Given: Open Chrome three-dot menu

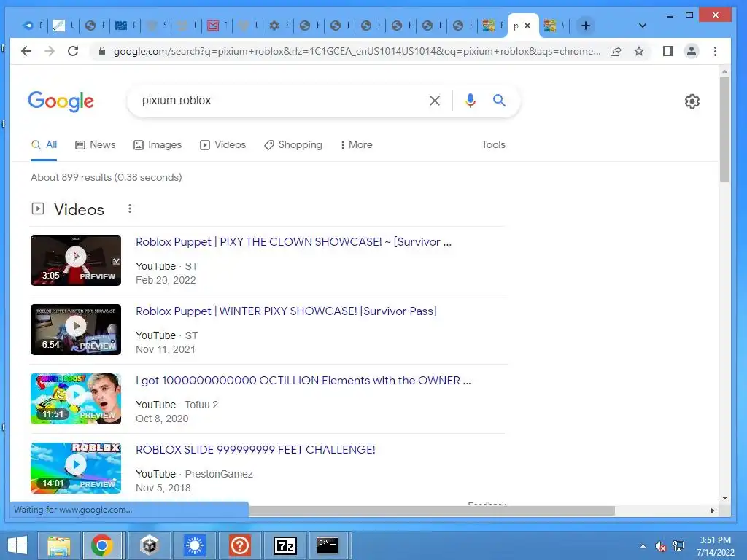Looking at the screenshot, I should click(715, 52).
